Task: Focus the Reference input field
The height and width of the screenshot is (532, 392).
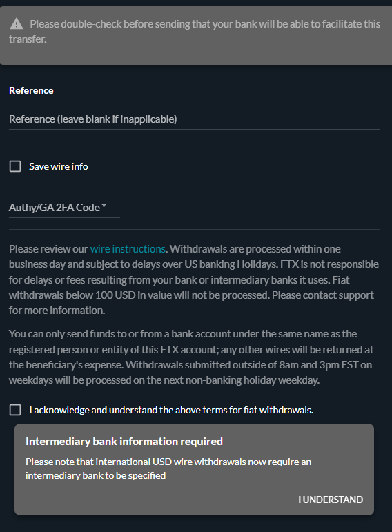Action: coord(194,119)
